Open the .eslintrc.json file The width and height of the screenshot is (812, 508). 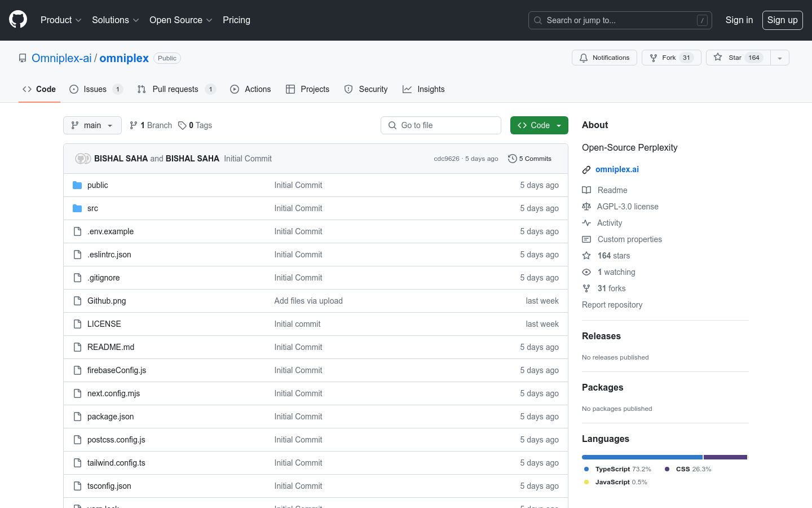pyautogui.click(x=109, y=255)
